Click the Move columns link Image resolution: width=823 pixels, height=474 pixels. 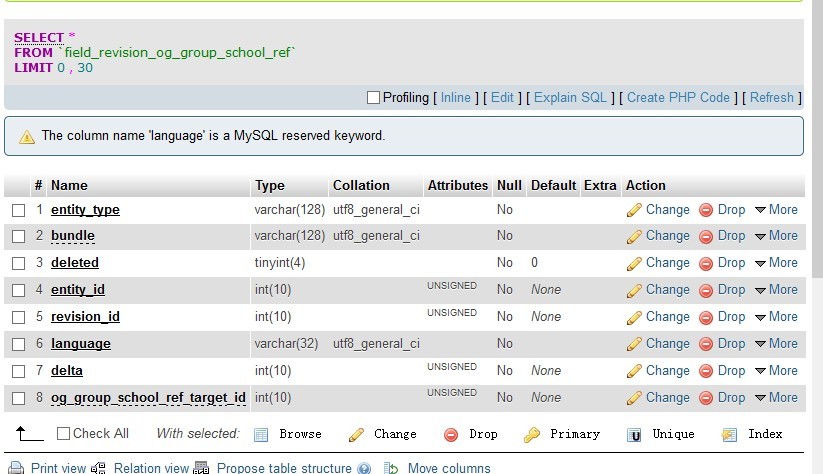click(x=449, y=468)
